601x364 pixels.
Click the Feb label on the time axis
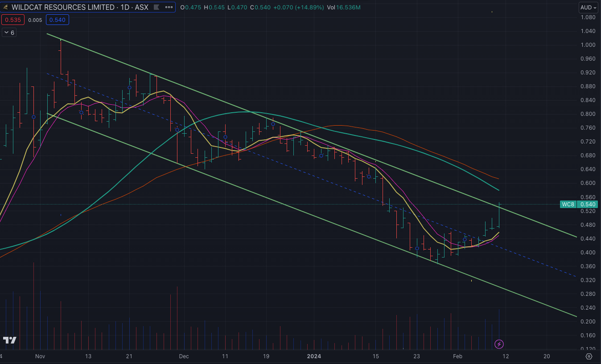[x=457, y=356]
